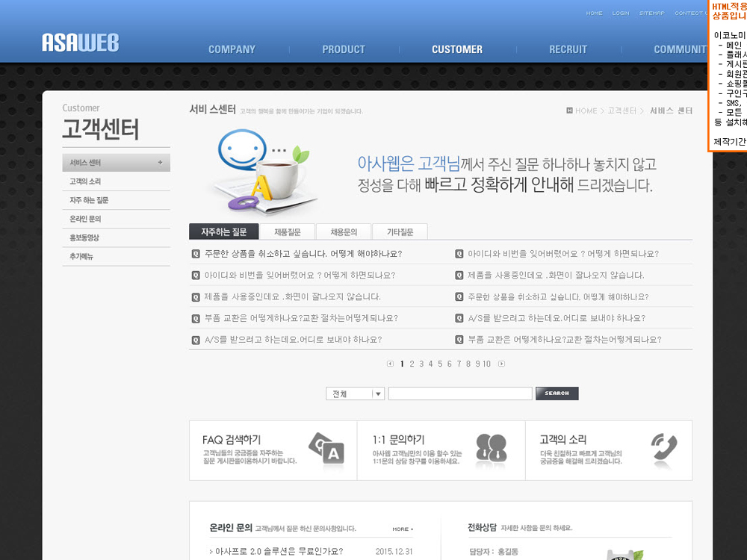747x560 pixels.
Task: Click the home icon in the breadcrumb
Action: tap(569, 111)
